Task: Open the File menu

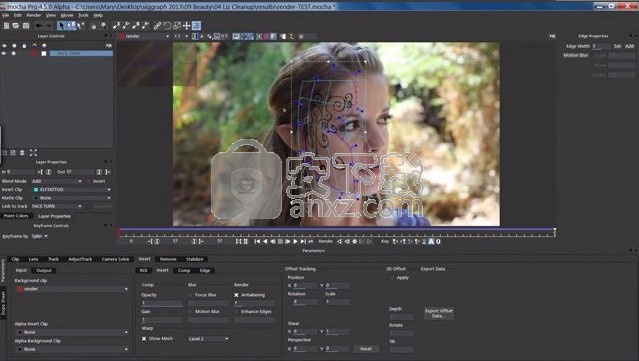Action: 6,15
